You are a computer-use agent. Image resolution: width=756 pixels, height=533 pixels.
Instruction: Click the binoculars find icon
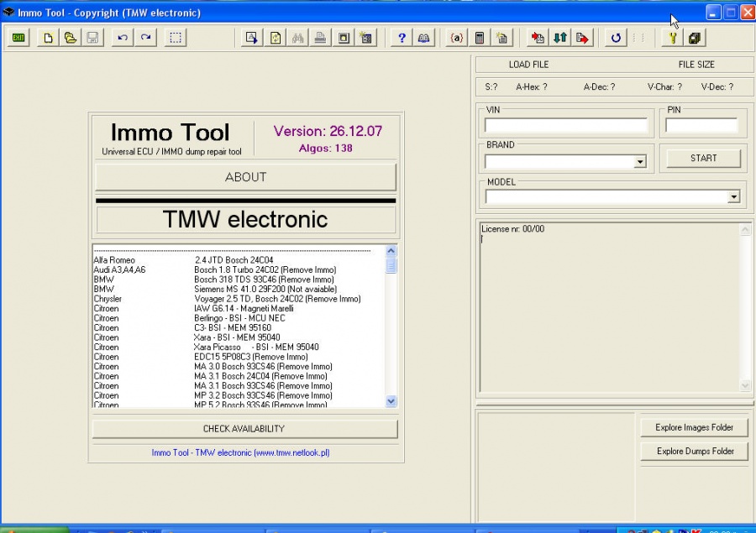pyautogui.click(x=298, y=38)
